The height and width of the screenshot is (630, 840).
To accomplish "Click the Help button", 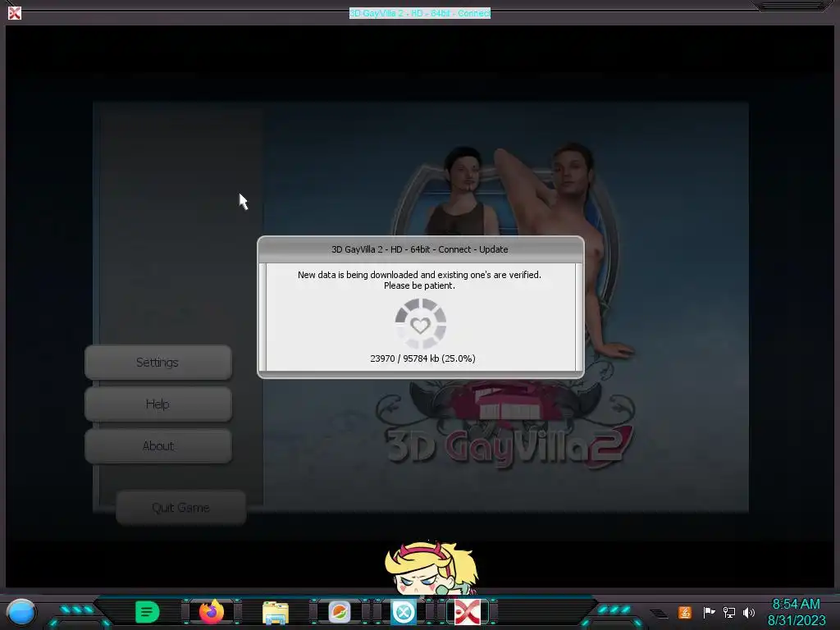I will (x=158, y=404).
